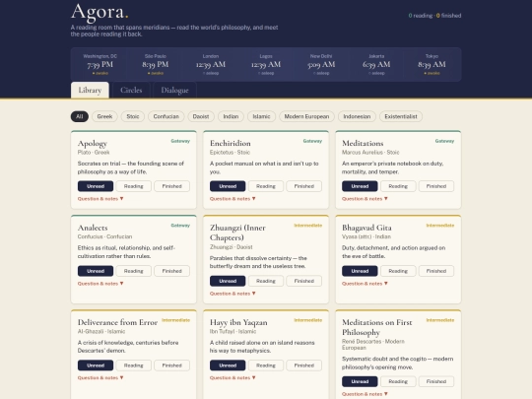Expand Question & notes for Zhuangzi

coord(233,294)
